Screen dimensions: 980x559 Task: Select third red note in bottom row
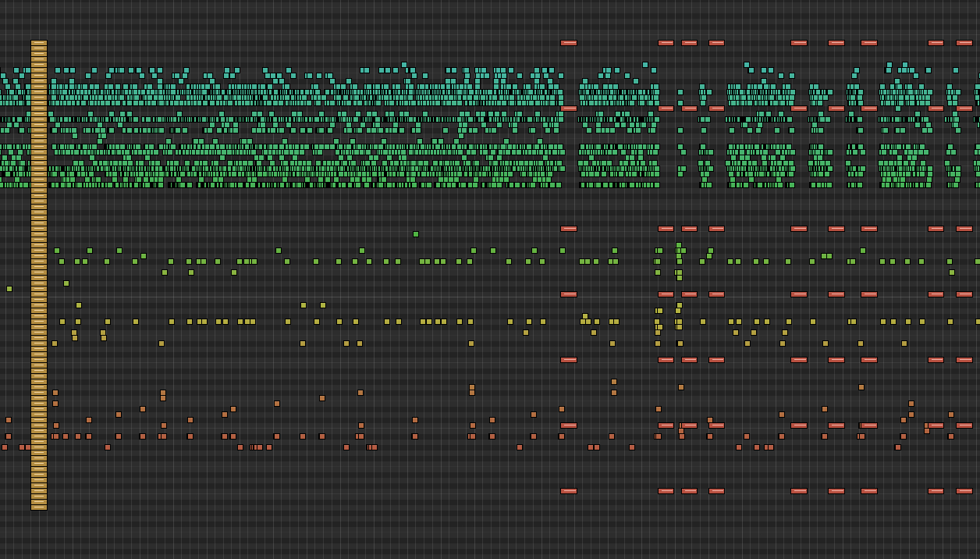point(689,491)
